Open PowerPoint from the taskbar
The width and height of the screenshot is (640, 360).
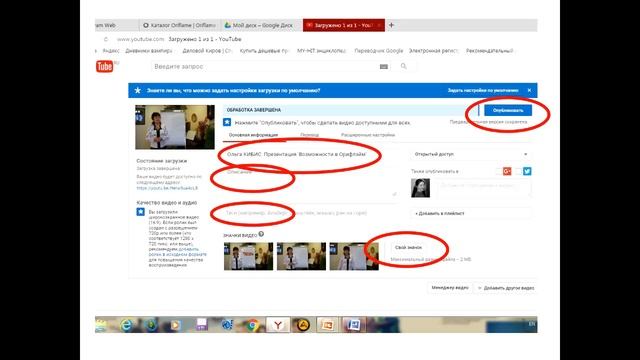pyautogui.click(x=327, y=325)
